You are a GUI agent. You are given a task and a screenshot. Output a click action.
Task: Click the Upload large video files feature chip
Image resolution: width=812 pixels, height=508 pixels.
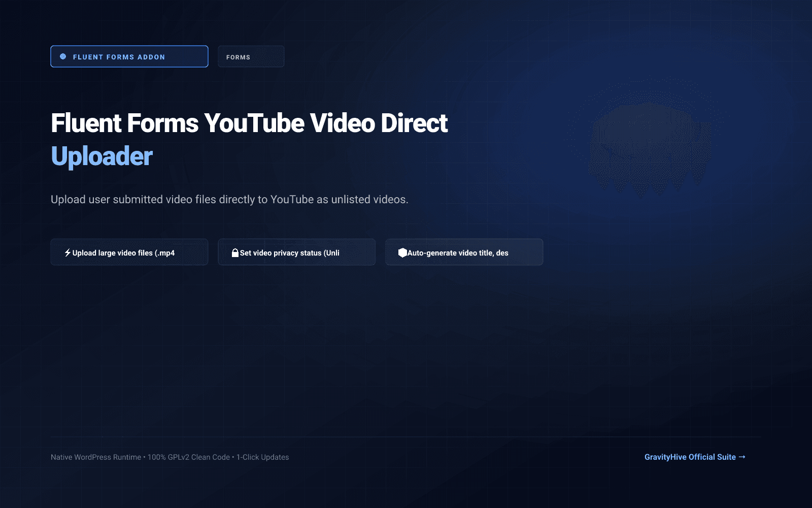pyautogui.click(x=129, y=252)
